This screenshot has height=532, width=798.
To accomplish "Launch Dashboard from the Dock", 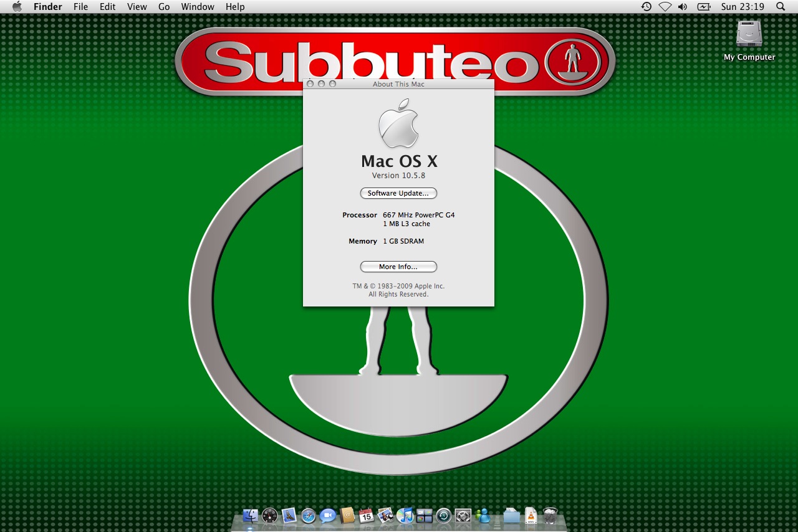I will point(269,515).
